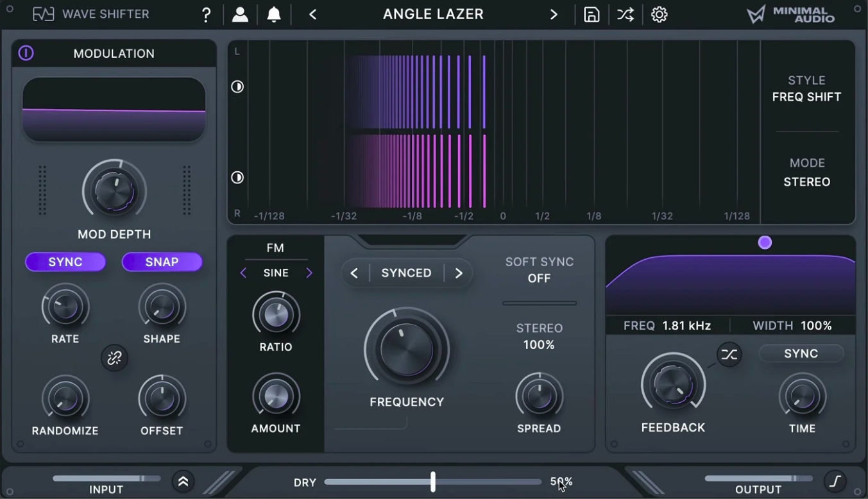Open Angle Lazer preset menu
868x499 pixels.
(433, 15)
